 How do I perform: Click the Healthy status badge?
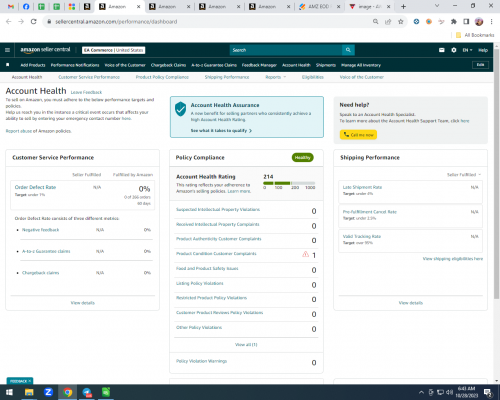click(303, 158)
